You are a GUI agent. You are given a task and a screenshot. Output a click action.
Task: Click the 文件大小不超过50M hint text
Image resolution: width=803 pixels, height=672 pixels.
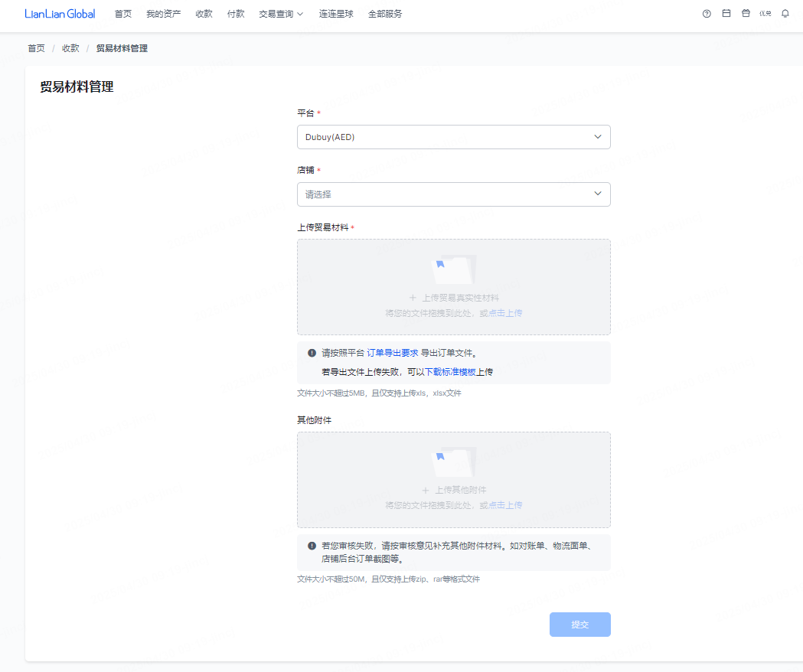(x=388, y=579)
